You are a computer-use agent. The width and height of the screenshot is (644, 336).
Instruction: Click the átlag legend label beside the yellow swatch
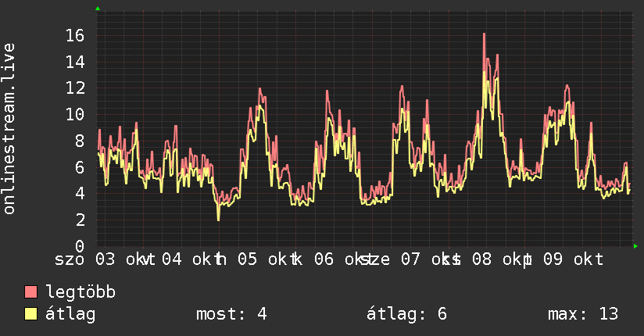point(70,314)
